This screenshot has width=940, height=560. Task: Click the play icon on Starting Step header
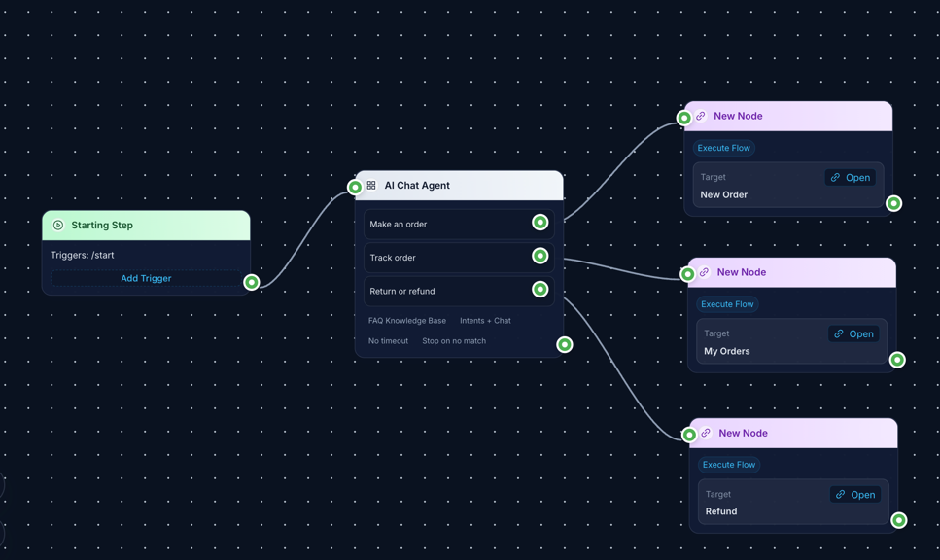pos(58,225)
